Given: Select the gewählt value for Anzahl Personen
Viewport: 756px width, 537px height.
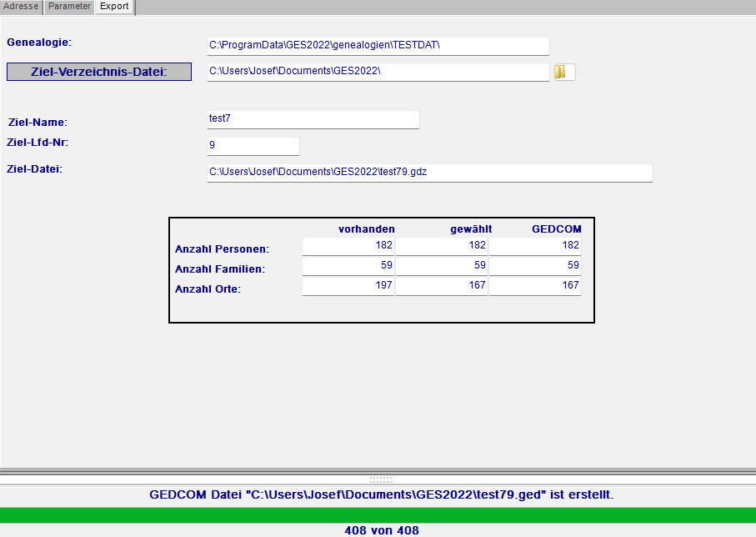Looking at the screenshot, I should click(441, 246).
